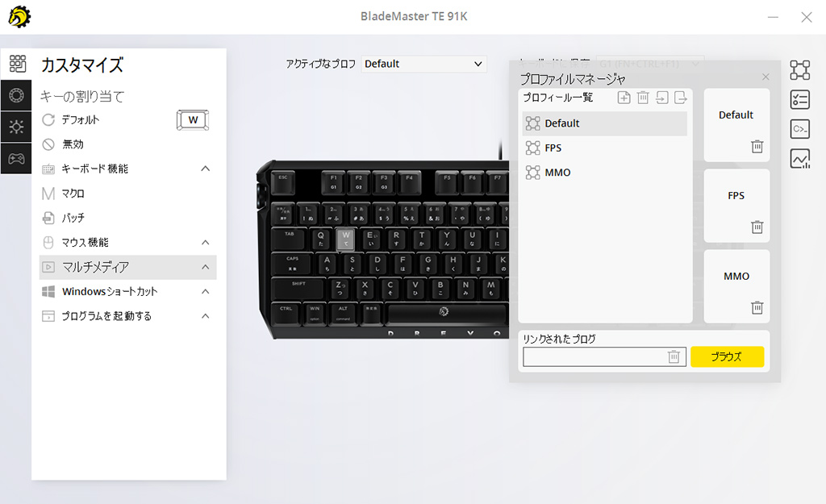Click the Q key on keyboard image

(320, 239)
